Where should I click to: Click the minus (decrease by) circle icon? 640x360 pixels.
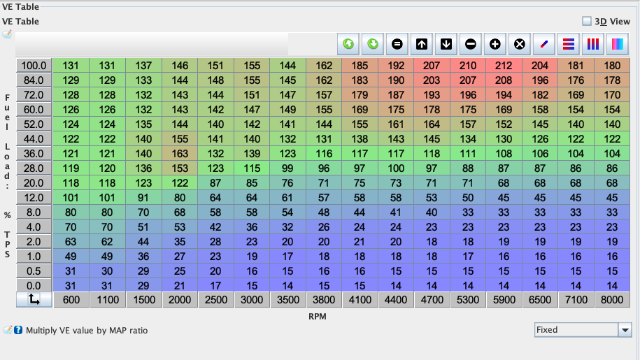point(471,44)
